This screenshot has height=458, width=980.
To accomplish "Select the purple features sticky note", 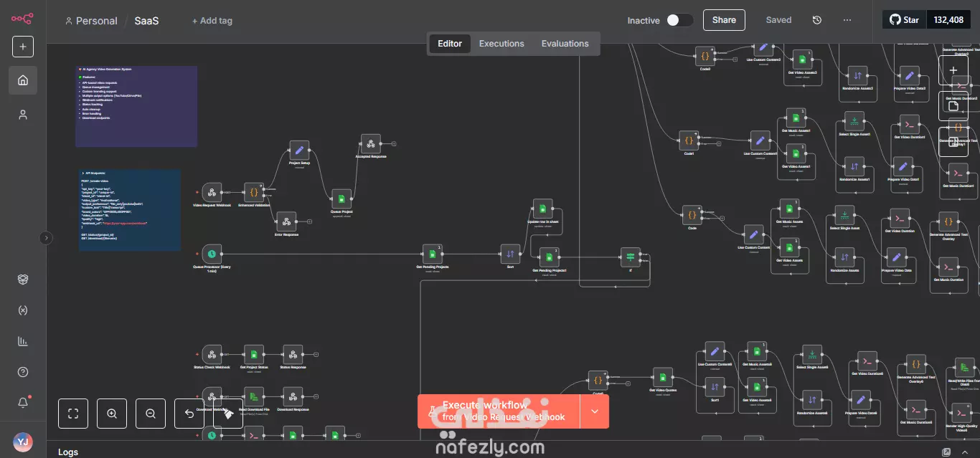I will [x=136, y=107].
